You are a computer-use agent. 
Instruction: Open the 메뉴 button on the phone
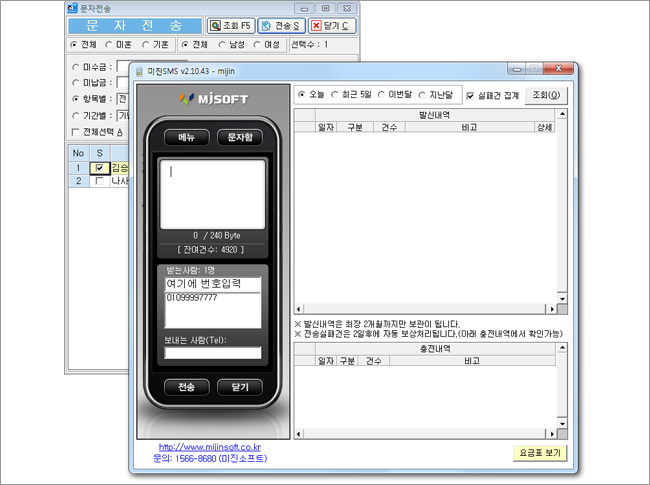pyautogui.click(x=186, y=136)
